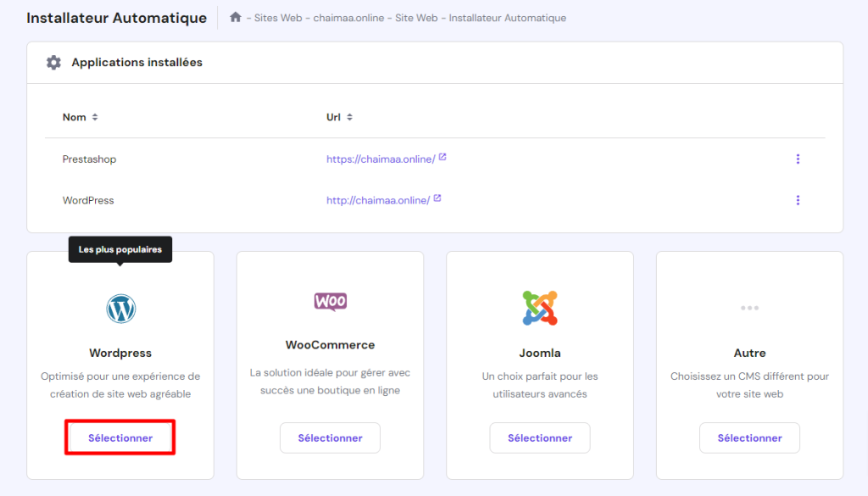Viewport: 868px width, 496px height.
Task: Click the WordPress logo icon
Action: click(x=120, y=309)
